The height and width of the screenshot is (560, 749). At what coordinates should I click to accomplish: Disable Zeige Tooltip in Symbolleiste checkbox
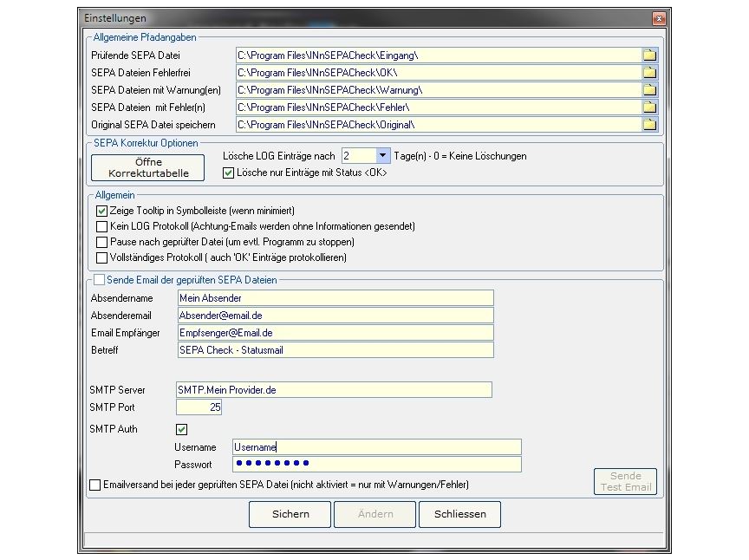pos(102,211)
